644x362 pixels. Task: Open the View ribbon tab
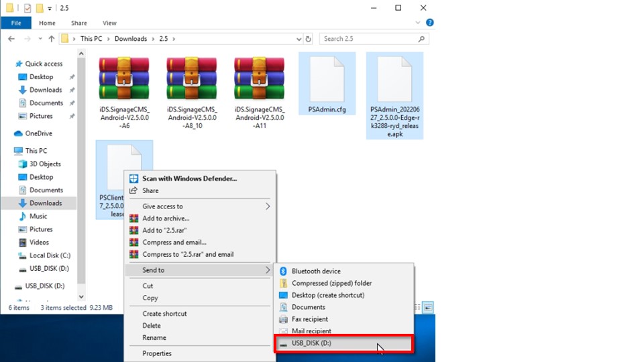(x=109, y=23)
